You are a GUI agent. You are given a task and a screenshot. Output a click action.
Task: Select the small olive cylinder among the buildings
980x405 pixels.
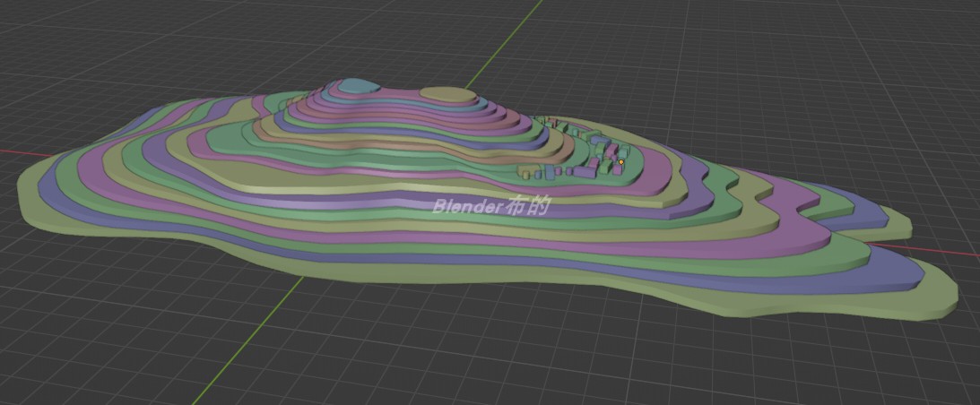(525, 175)
